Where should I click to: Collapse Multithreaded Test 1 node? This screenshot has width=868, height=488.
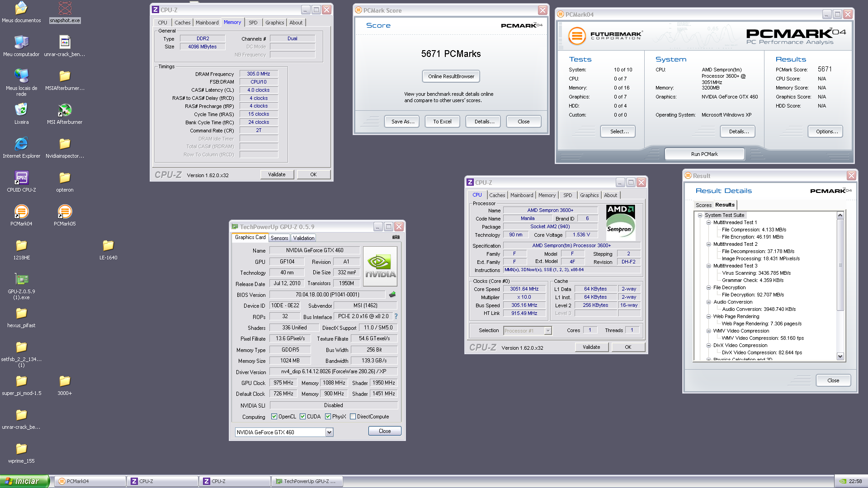(708, 223)
